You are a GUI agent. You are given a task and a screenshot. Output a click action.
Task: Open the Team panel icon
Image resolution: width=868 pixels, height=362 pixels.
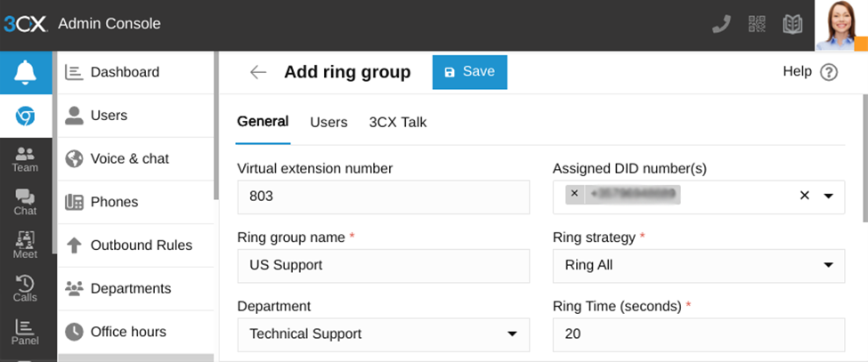pyautogui.click(x=25, y=159)
